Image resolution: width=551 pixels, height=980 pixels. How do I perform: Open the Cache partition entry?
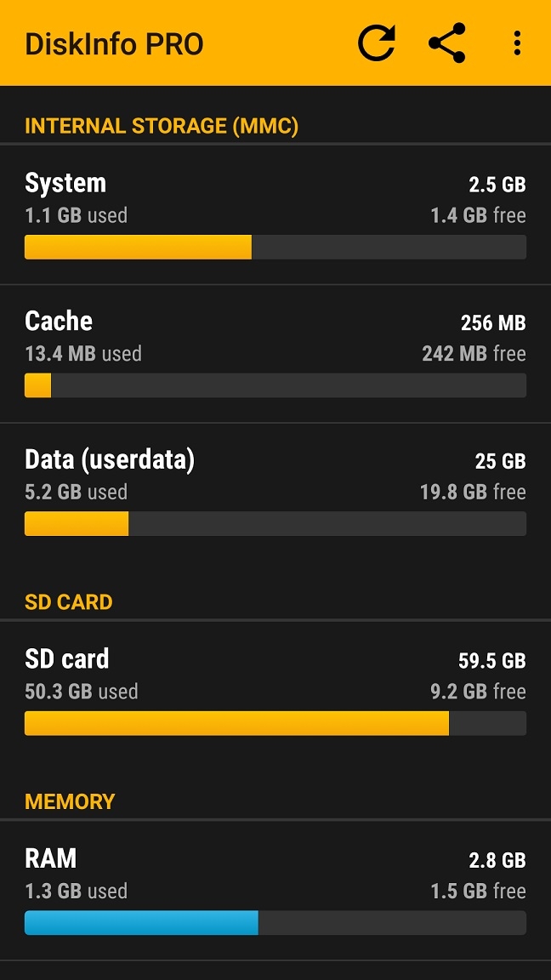coord(275,354)
